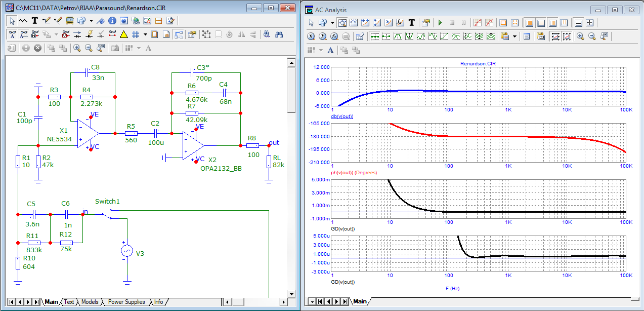Screen dimensions: 644x311
Task: Open the Power Supplies tab
Action: coord(126,302)
